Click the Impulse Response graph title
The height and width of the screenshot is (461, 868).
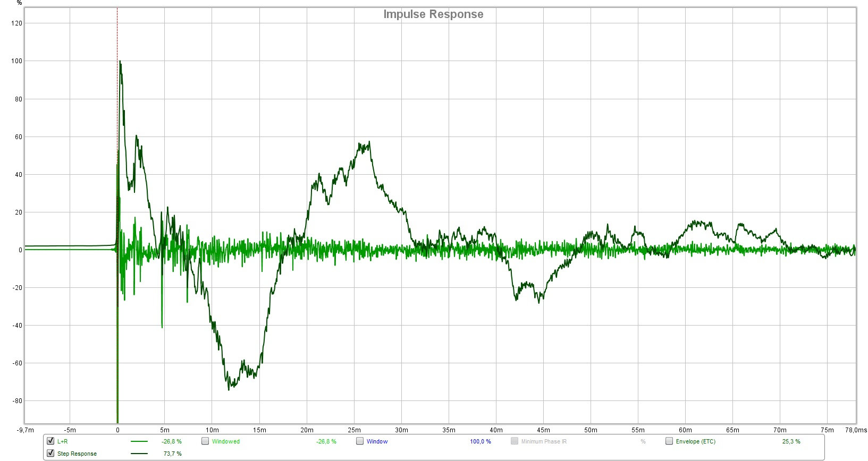click(x=434, y=14)
